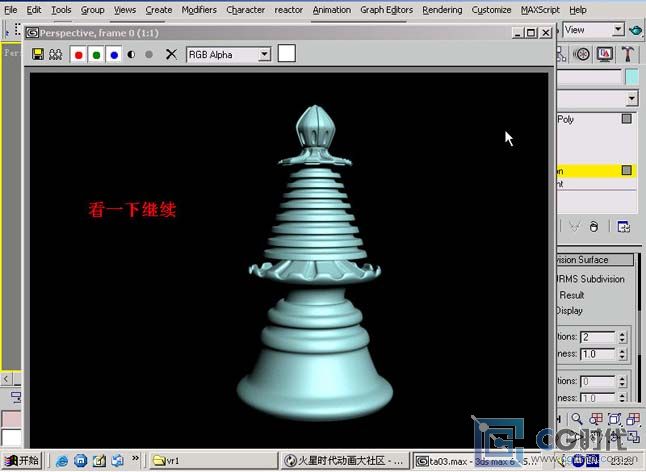Select the Zoom magnifier viewport tool
646x472 pixels.
577,419
